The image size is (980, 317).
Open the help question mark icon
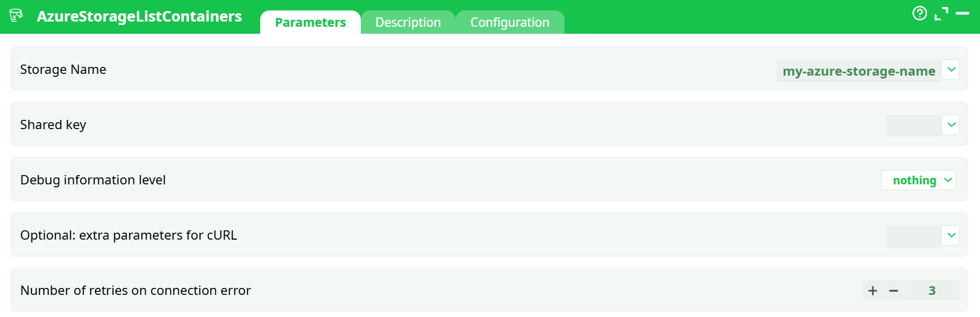(919, 13)
